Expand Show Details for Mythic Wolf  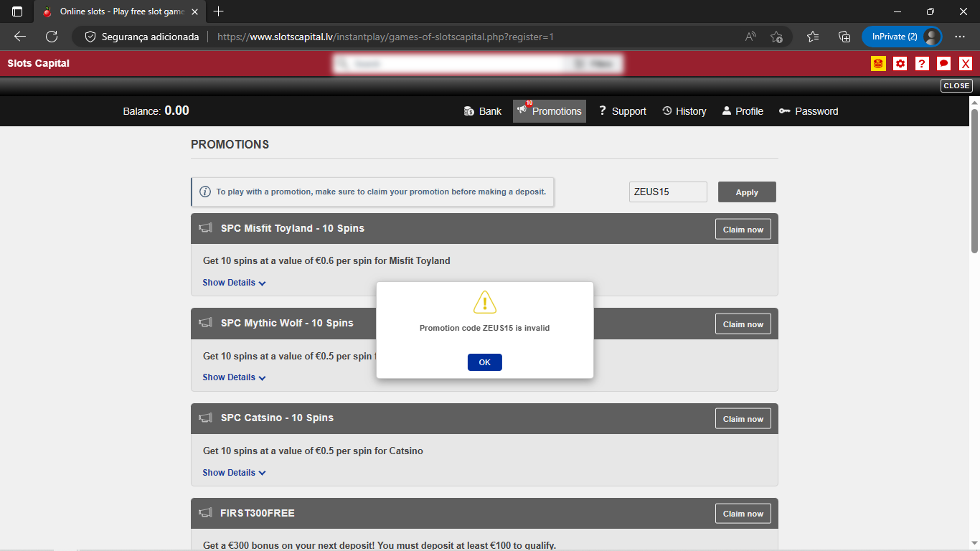[x=234, y=377]
